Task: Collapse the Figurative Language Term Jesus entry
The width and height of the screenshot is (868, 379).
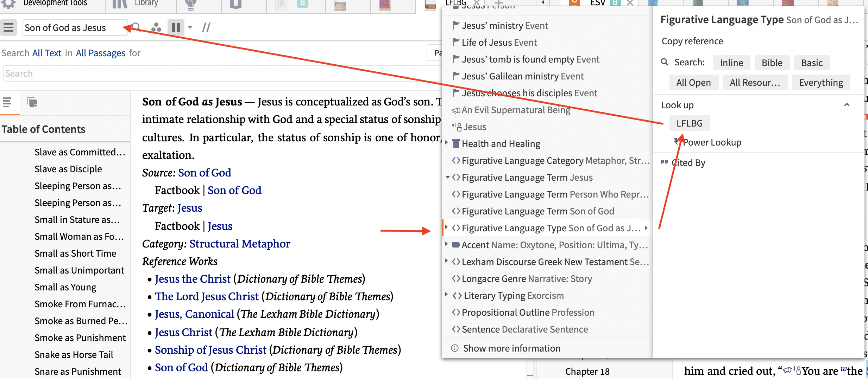Action: click(447, 177)
